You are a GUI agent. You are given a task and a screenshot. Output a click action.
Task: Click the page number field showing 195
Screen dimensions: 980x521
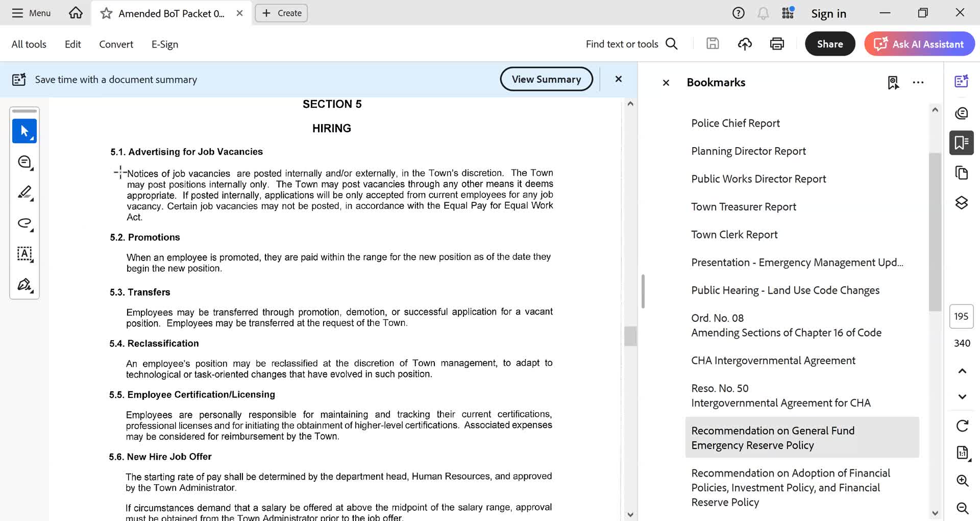pos(961,317)
